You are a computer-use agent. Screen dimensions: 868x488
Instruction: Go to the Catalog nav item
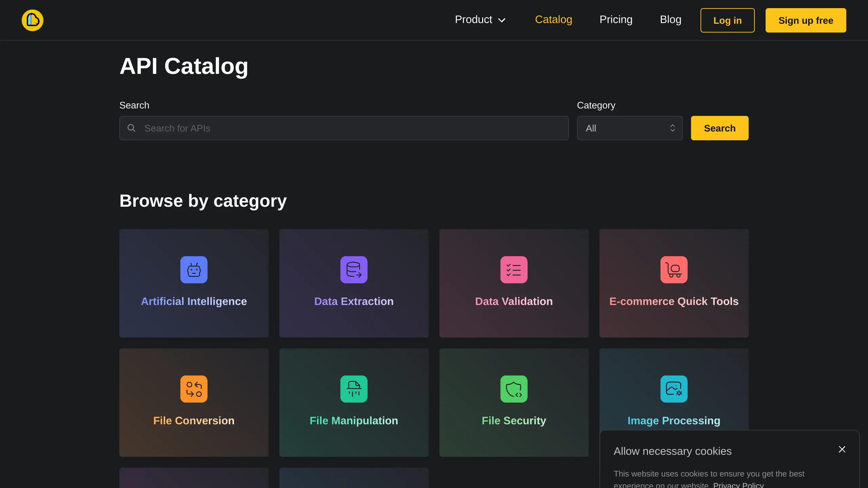point(553,20)
